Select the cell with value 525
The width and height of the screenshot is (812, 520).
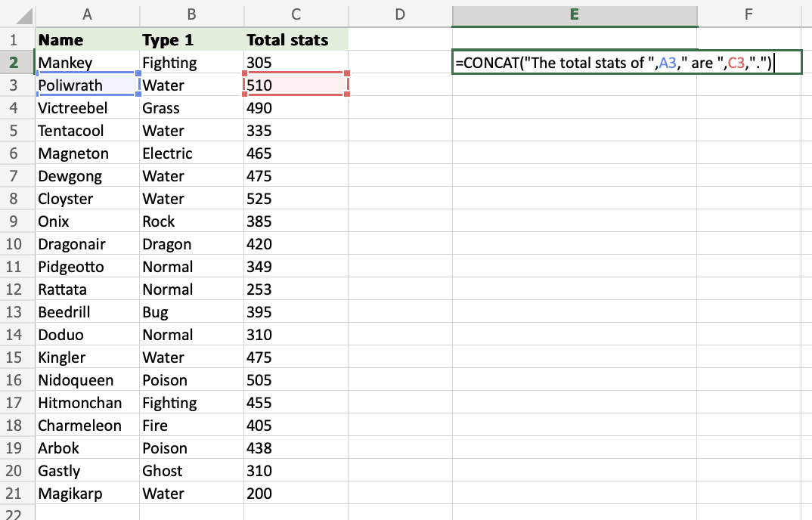296,199
